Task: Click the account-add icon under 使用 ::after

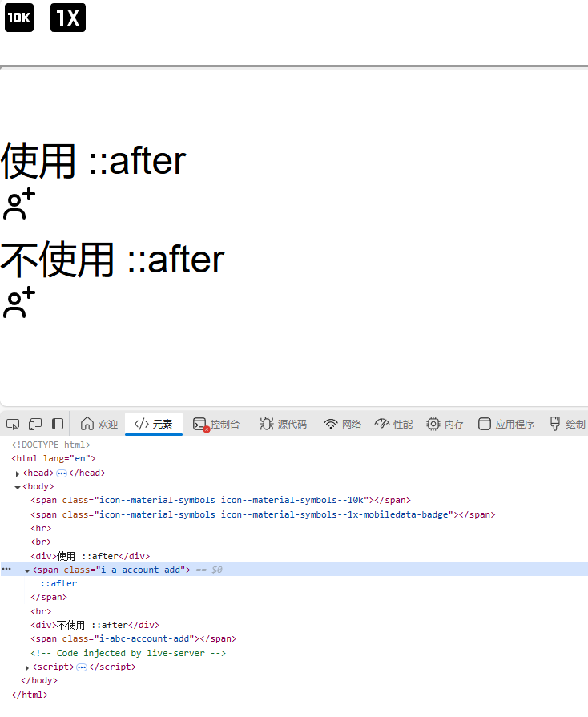Action: [19, 204]
